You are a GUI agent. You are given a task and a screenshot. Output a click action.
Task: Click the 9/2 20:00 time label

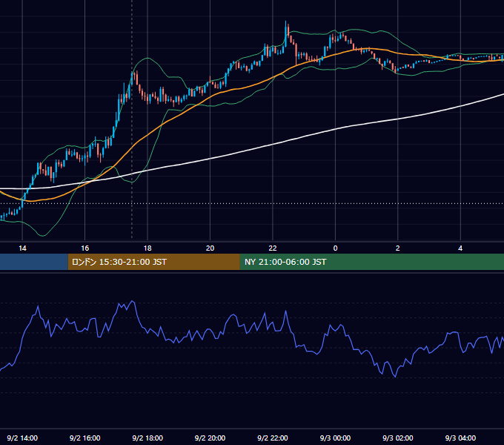pyautogui.click(x=210, y=438)
